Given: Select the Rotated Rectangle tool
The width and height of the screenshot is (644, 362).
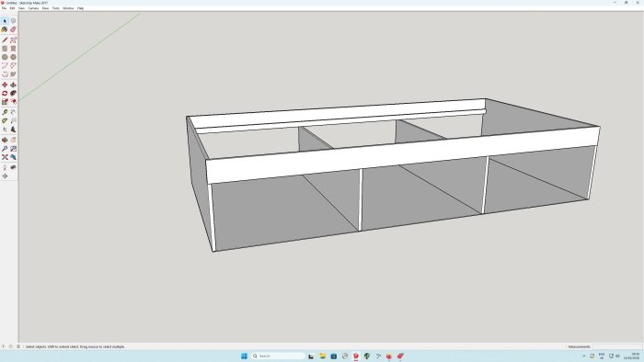Looking at the screenshot, I should [13, 49].
